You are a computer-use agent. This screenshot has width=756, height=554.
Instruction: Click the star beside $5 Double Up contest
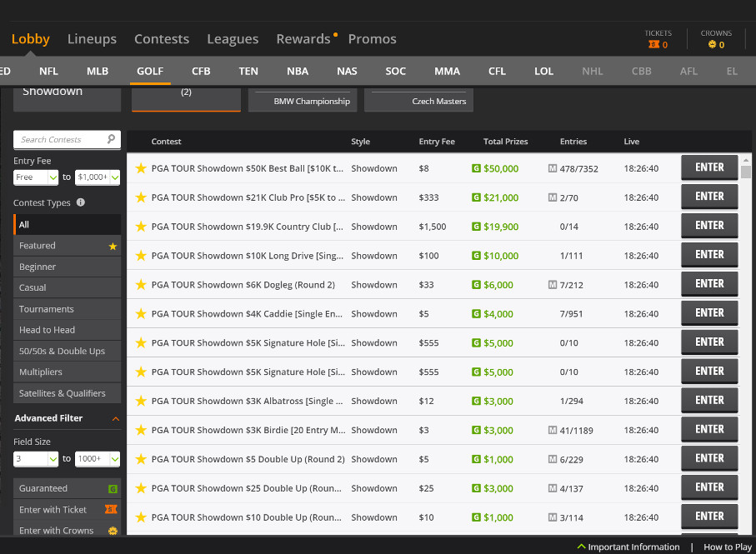(x=141, y=459)
